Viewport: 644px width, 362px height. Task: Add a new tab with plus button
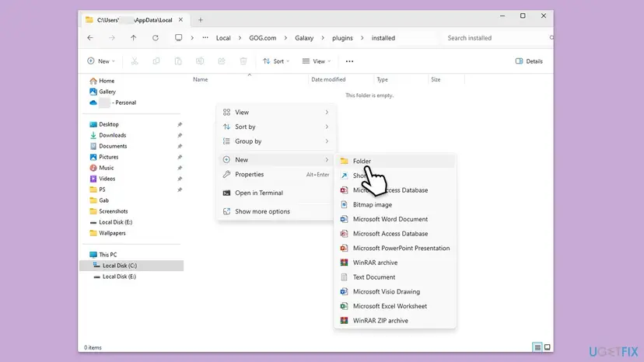tap(201, 19)
